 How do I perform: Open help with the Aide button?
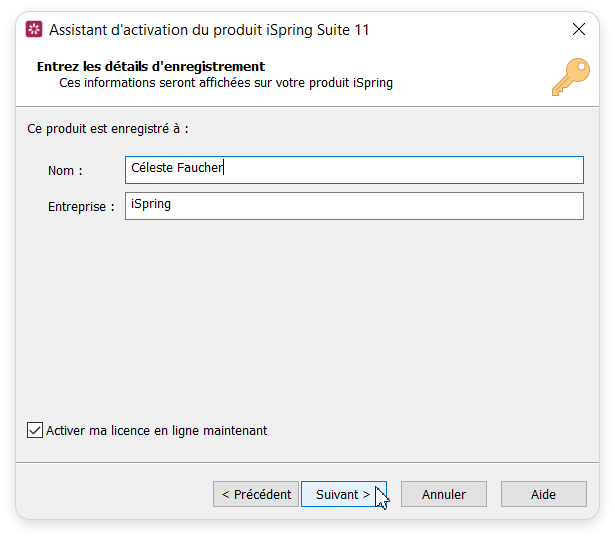click(x=543, y=494)
